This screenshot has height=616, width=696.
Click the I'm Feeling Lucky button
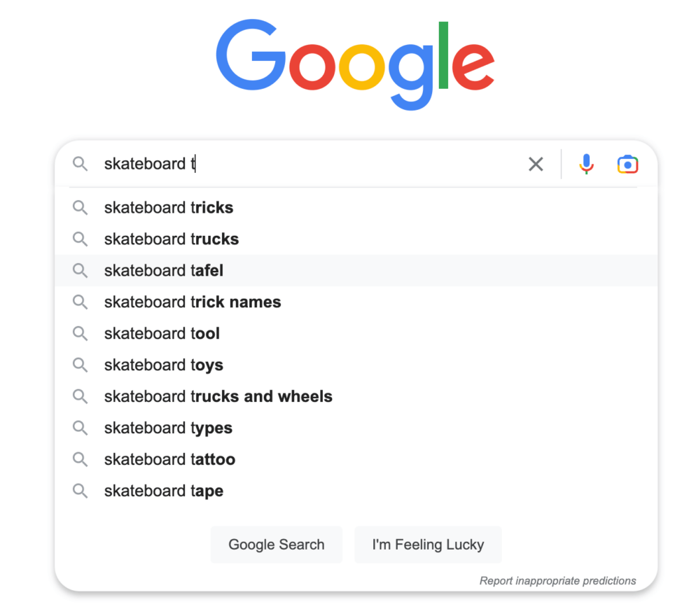click(428, 545)
